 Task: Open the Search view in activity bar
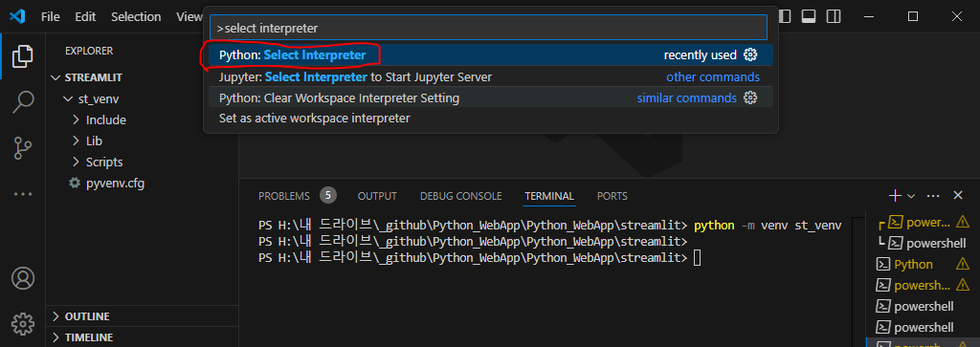[23, 102]
